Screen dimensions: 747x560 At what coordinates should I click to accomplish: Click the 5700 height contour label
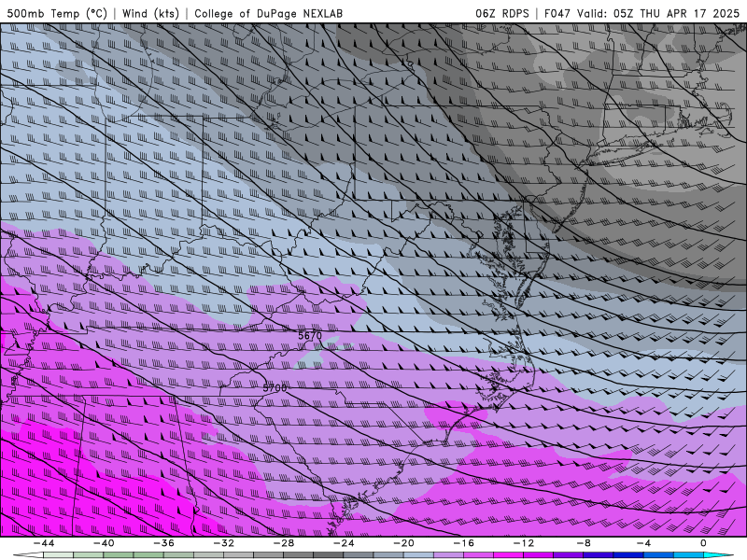pyautogui.click(x=275, y=388)
